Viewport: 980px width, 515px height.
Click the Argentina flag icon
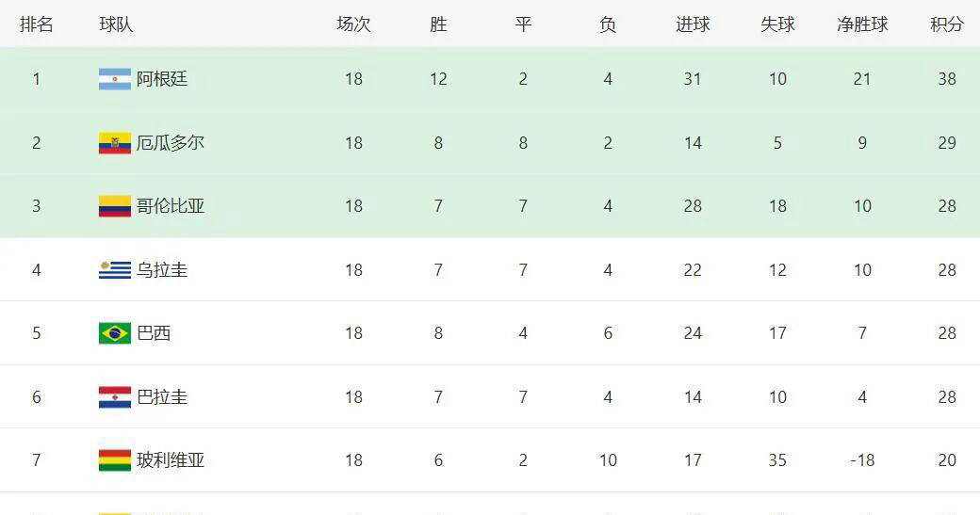(114, 79)
